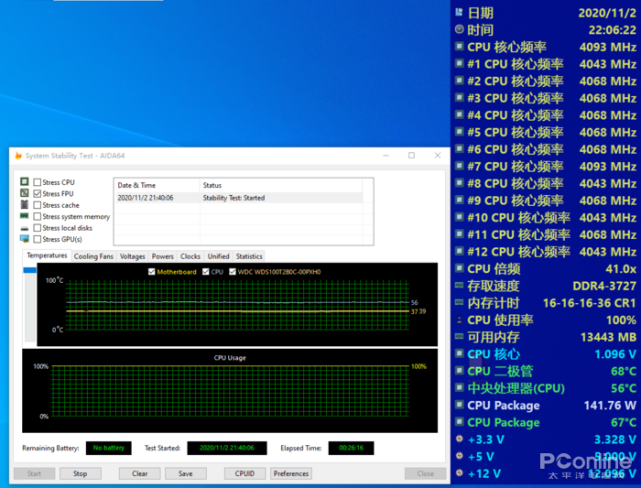641x488 pixels.
Task: Click the blue graph scale slider bar
Action: click(x=30, y=270)
